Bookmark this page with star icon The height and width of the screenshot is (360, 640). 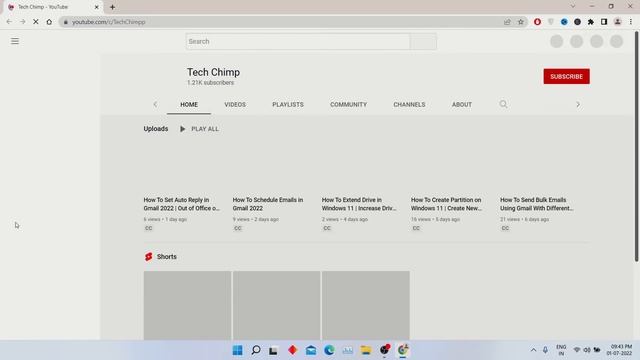tap(521, 22)
